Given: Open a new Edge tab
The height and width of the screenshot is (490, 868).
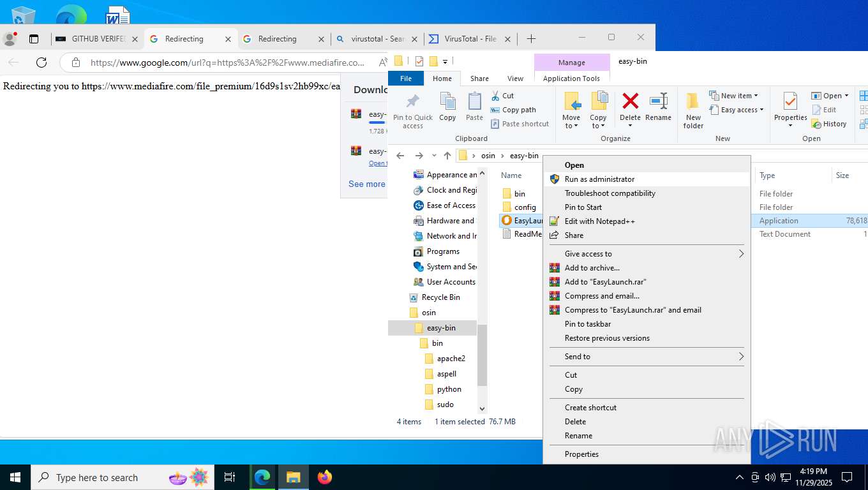Looking at the screenshot, I should pyautogui.click(x=531, y=39).
